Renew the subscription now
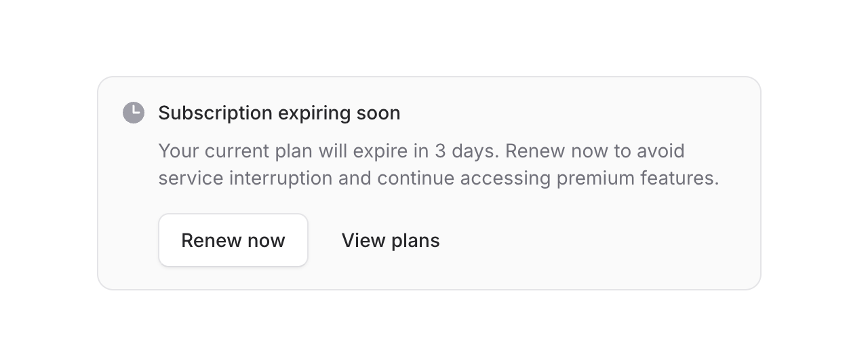The width and height of the screenshot is (868, 361). tap(233, 240)
